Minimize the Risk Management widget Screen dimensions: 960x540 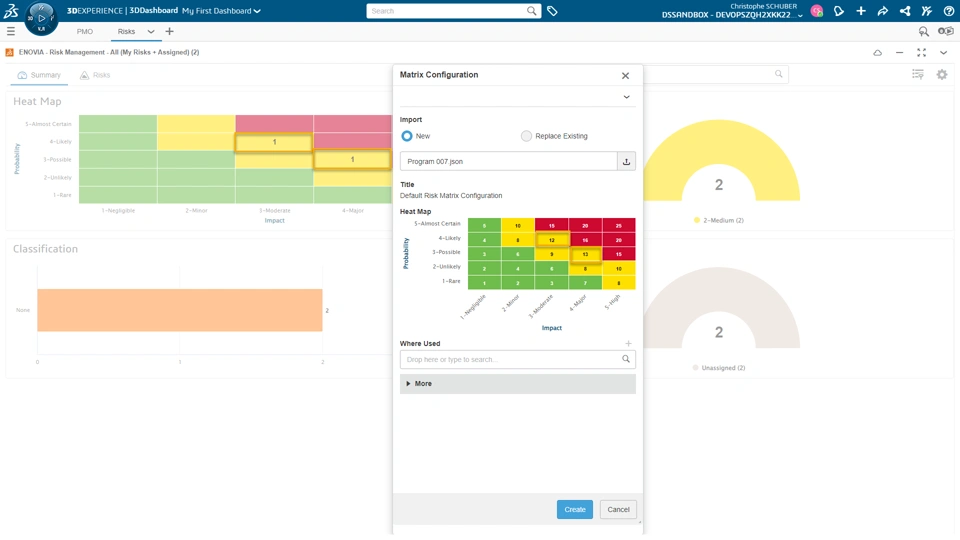899,53
